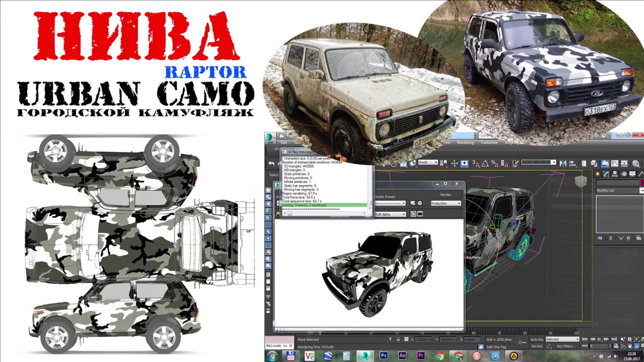Image resolution: width=644 pixels, height=362 pixels.
Task: Click the Mirror tool in the toolbar
Action: 563,163
